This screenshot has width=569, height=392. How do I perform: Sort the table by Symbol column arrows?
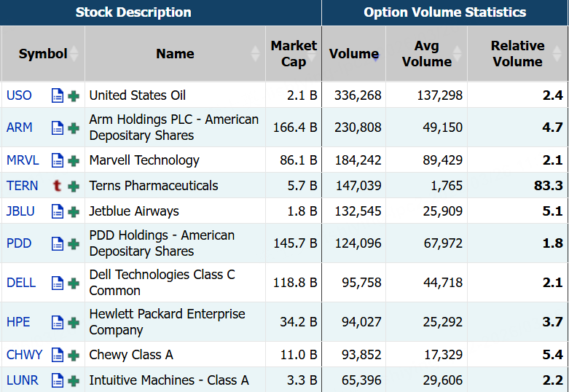74,54
